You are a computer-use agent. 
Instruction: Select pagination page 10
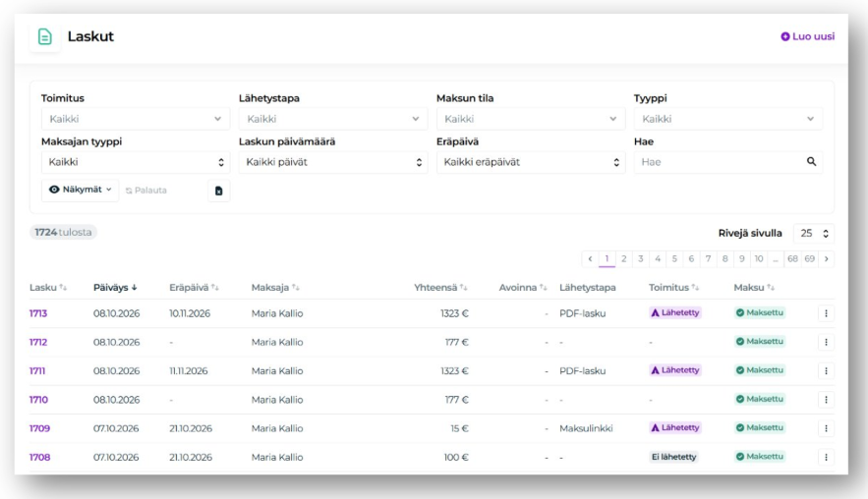click(758, 259)
